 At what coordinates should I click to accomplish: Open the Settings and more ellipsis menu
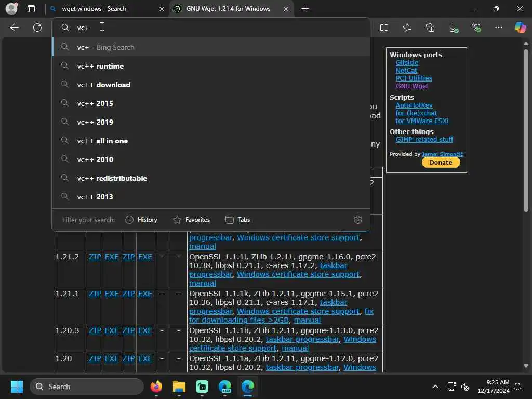click(498, 28)
